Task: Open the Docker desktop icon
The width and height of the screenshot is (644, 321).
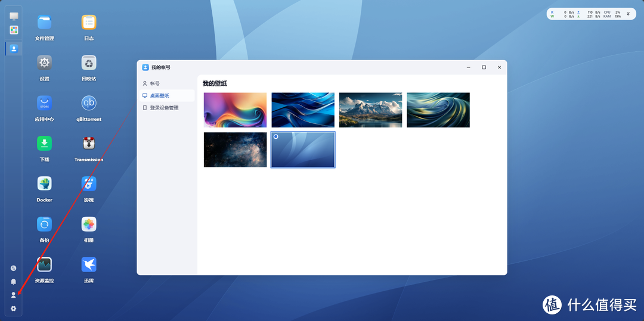Action: pyautogui.click(x=44, y=183)
